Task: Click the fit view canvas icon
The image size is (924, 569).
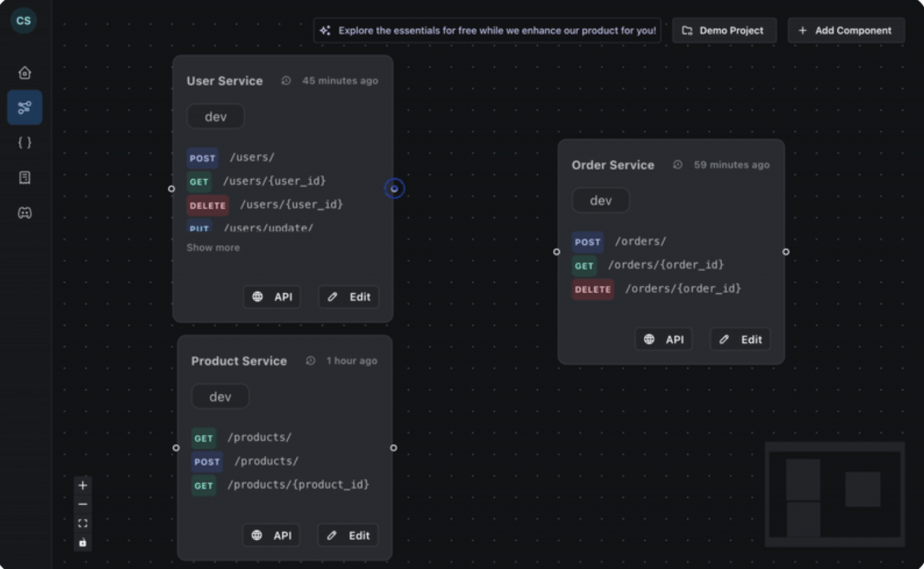Action: pyautogui.click(x=82, y=523)
